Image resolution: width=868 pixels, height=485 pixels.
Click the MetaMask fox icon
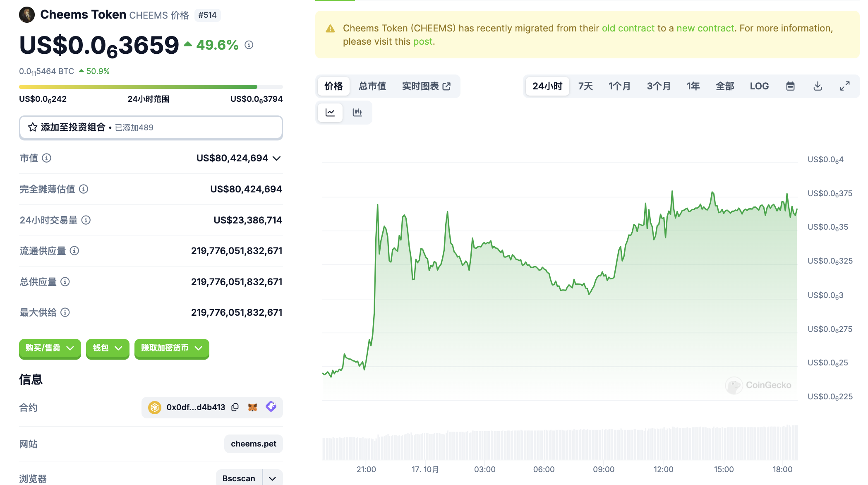[x=252, y=407]
